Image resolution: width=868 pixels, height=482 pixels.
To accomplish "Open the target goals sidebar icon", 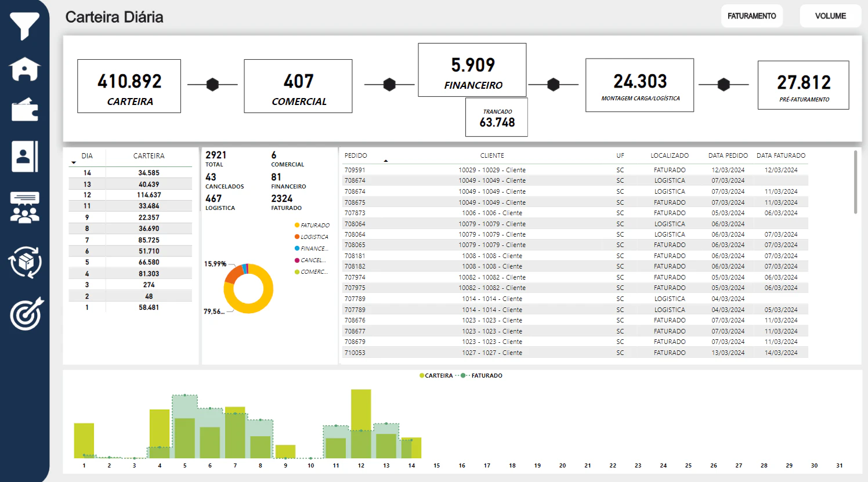I will (x=26, y=314).
